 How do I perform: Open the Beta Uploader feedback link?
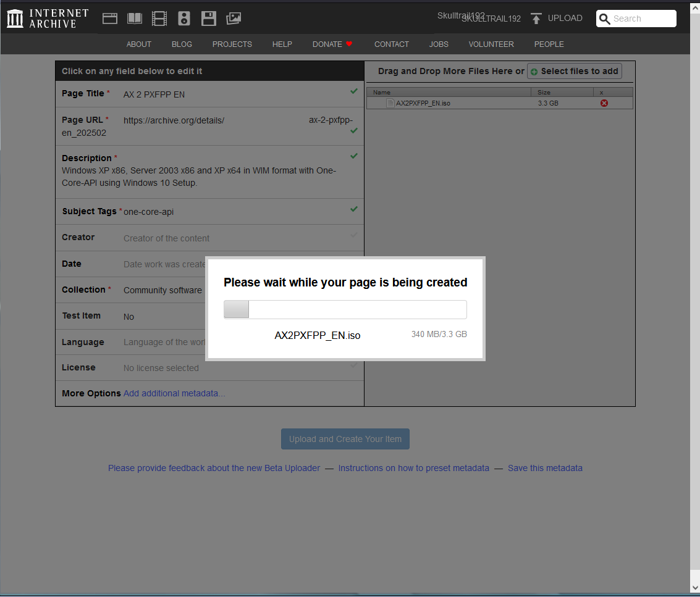[214, 468]
